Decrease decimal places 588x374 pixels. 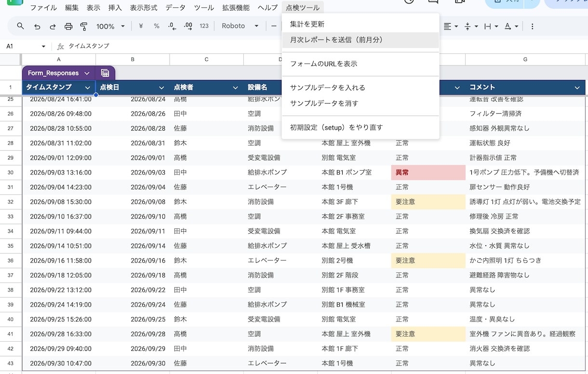click(172, 26)
